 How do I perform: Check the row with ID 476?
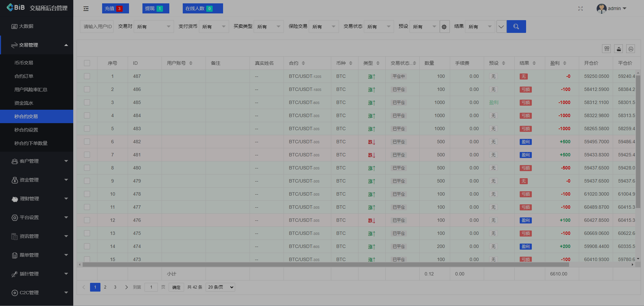(87, 220)
